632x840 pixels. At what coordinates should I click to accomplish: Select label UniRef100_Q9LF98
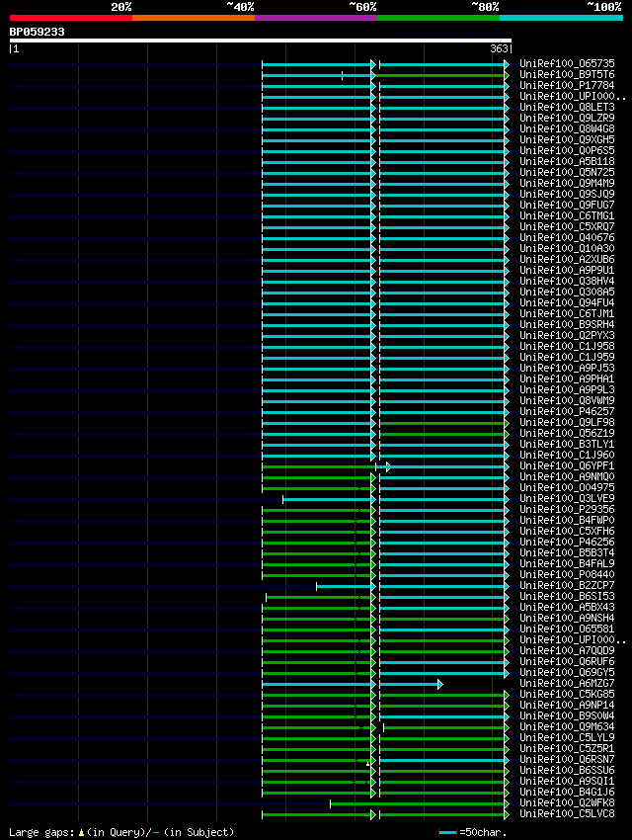[x=567, y=423]
